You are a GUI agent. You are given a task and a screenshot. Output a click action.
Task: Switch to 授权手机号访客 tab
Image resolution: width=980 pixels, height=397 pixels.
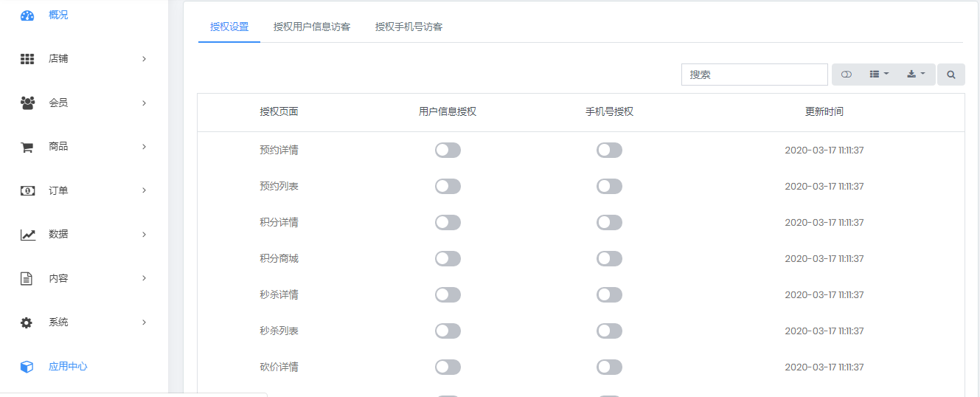tap(409, 27)
